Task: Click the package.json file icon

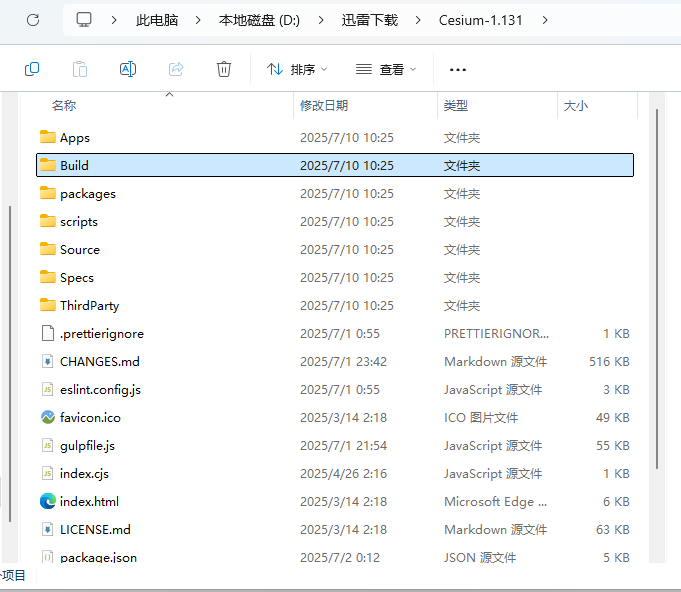Action: tap(48, 557)
